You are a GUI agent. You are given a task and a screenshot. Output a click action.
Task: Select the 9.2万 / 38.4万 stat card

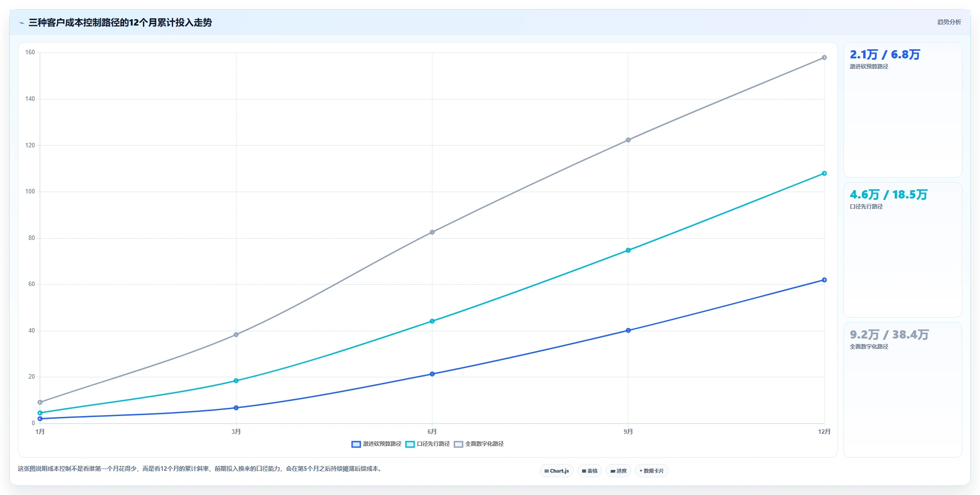tap(902, 390)
